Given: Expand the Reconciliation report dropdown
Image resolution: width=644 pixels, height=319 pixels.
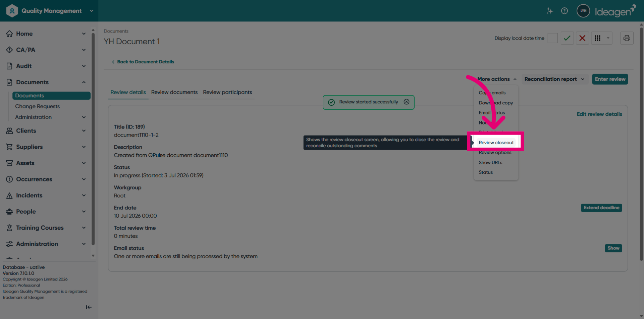Looking at the screenshot, I should (554, 79).
